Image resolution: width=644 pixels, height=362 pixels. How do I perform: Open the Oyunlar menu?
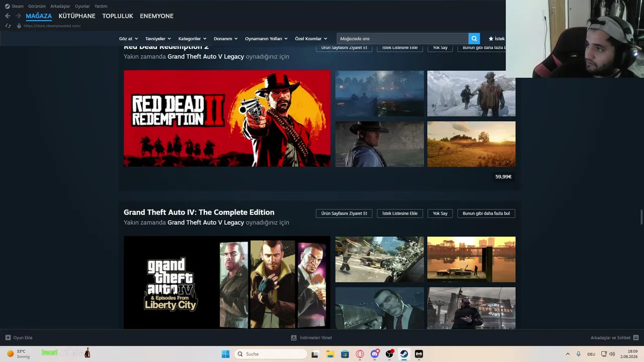(83, 6)
